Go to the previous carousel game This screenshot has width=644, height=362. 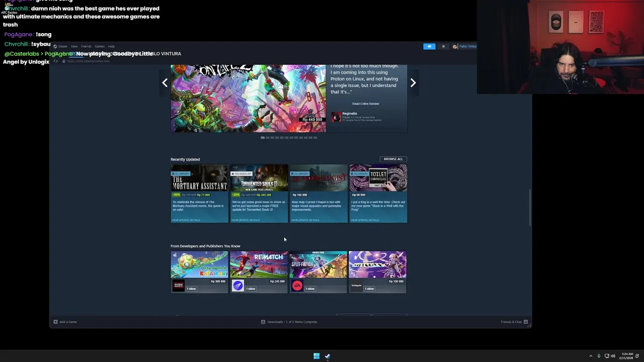pyautogui.click(x=165, y=83)
